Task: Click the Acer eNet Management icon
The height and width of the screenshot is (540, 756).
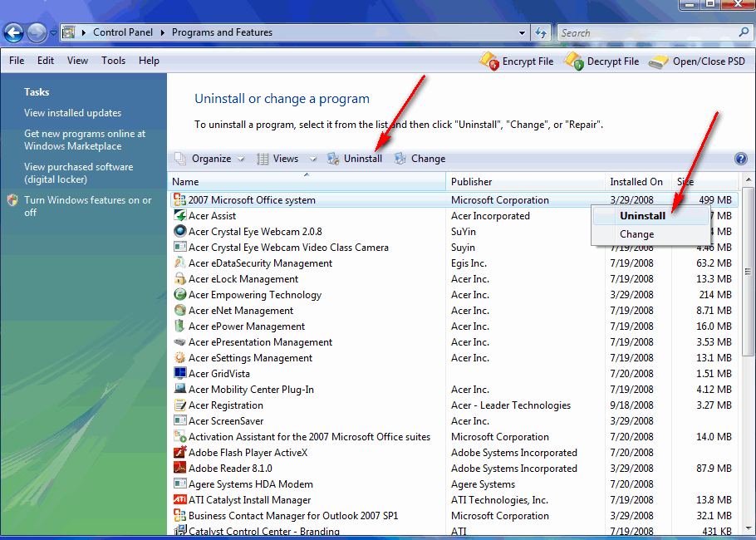Action: [x=179, y=310]
